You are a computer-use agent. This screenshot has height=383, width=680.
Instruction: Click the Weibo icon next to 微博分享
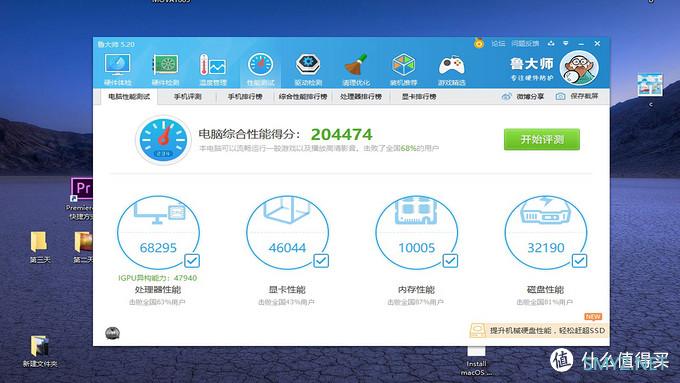(x=507, y=96)
